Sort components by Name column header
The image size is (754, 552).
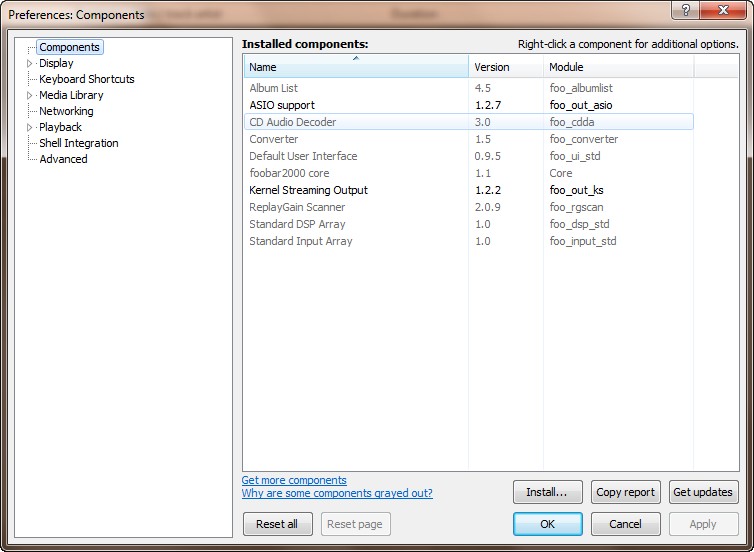tap(356, 66)
